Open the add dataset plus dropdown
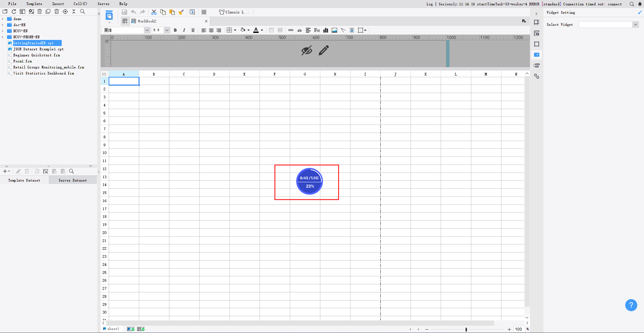Viewport: 644px width, 333px height. point(6,171)
